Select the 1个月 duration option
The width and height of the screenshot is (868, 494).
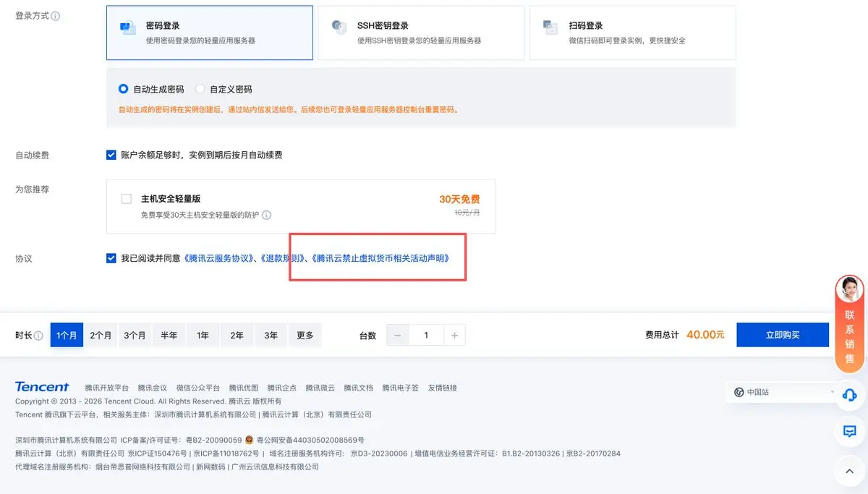67,336
